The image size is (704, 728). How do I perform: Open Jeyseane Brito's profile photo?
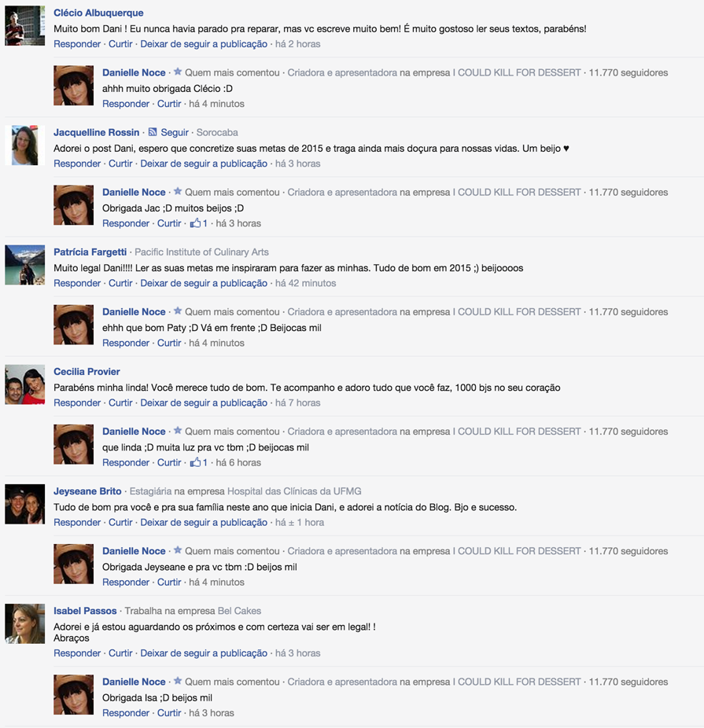[24, 504]
